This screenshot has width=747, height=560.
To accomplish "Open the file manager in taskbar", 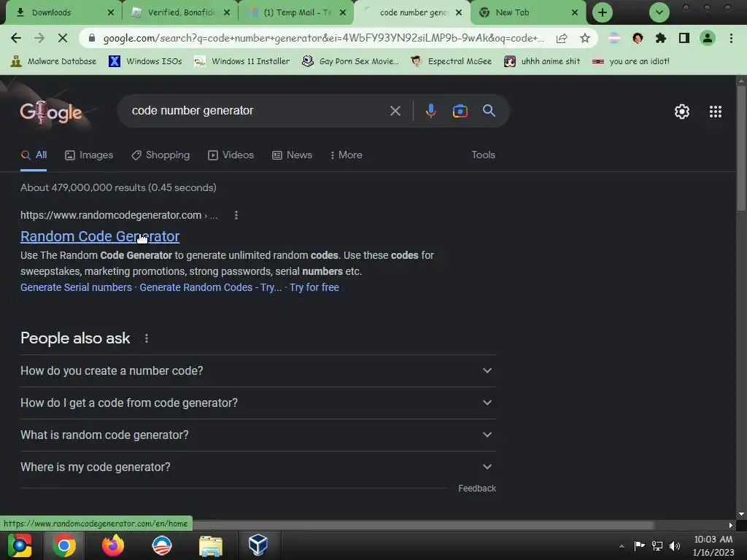I will [x=211, y=545].
